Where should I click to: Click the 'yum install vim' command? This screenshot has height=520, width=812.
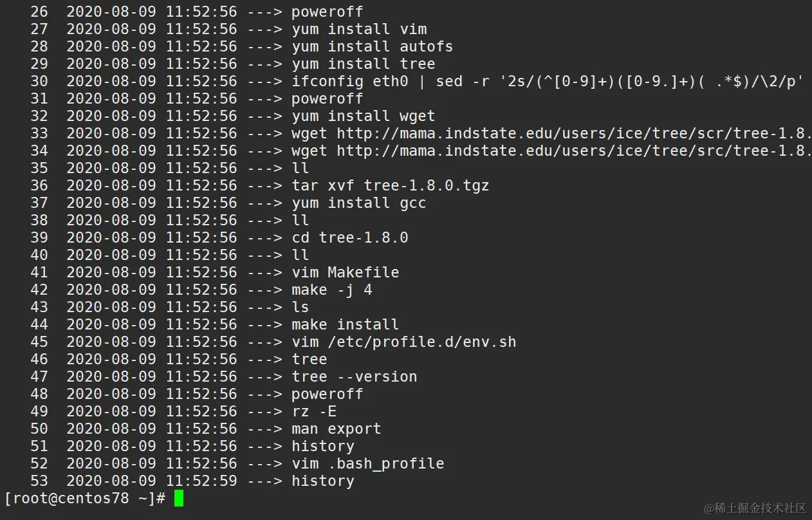(359, 29)
